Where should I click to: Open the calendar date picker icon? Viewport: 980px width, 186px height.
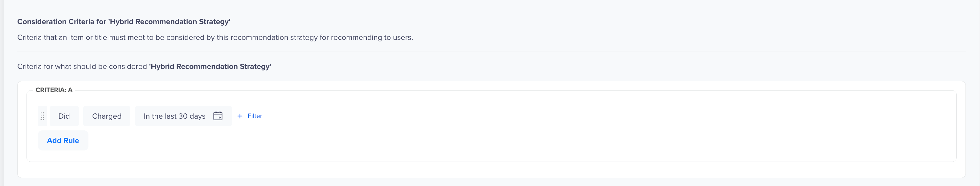click(218, 116)
